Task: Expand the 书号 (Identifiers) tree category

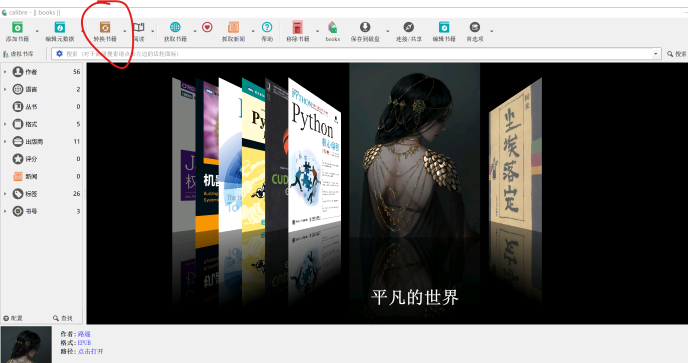Action: 5,211
